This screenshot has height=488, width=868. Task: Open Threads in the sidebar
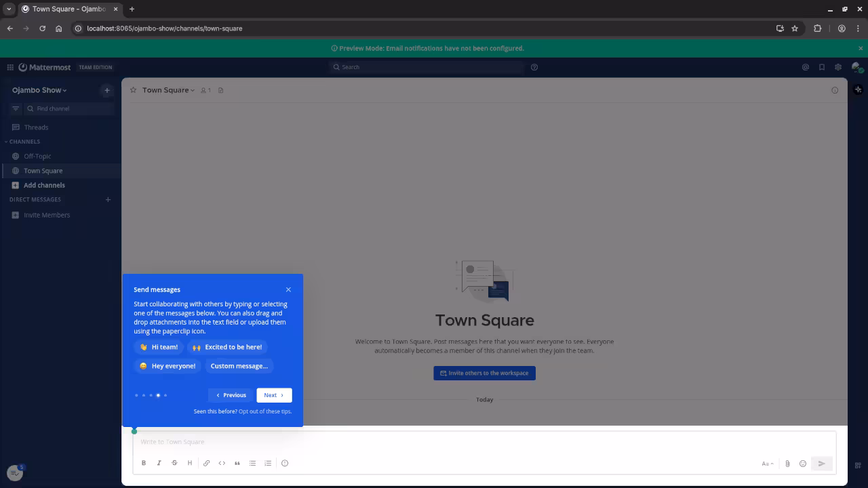click(36, 127)
